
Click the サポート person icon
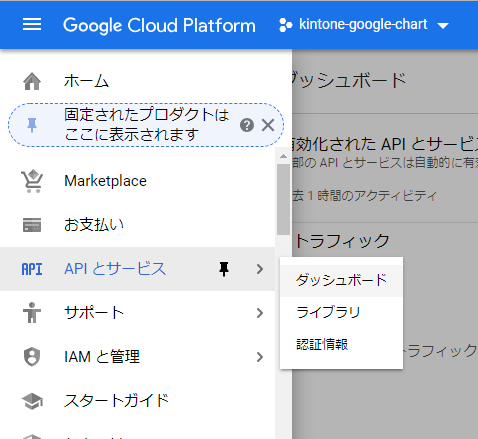[32, 313]
